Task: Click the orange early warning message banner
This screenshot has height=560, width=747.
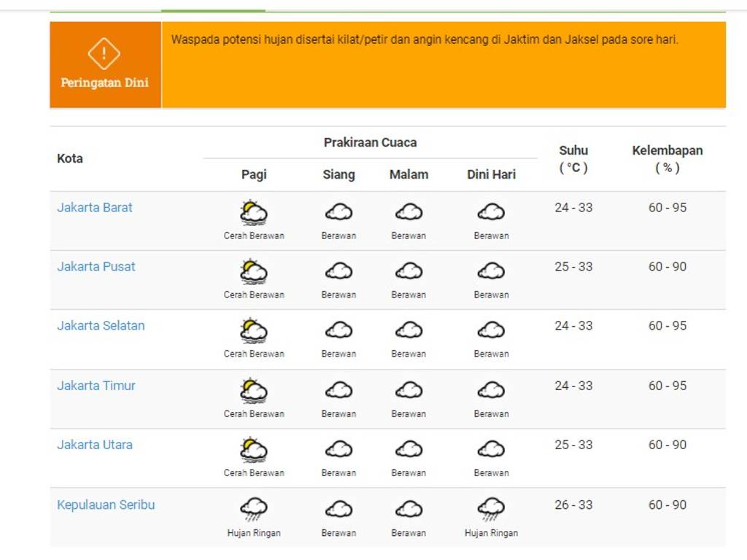Action: 443,64
